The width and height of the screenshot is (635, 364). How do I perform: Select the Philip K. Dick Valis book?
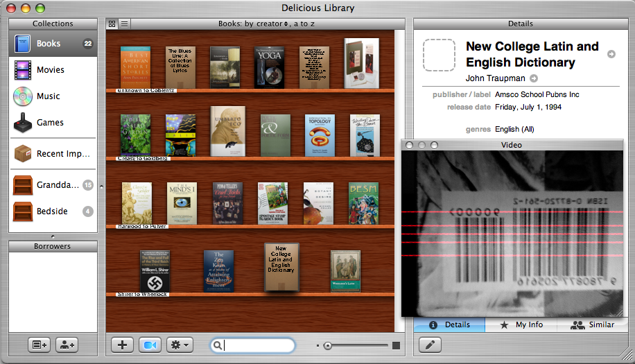(x=180, y=135)
